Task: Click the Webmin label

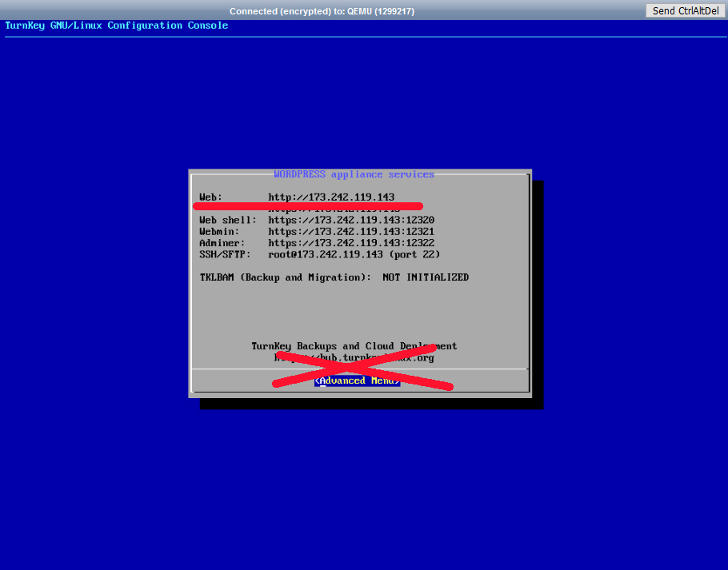Action: pos(219,231)
